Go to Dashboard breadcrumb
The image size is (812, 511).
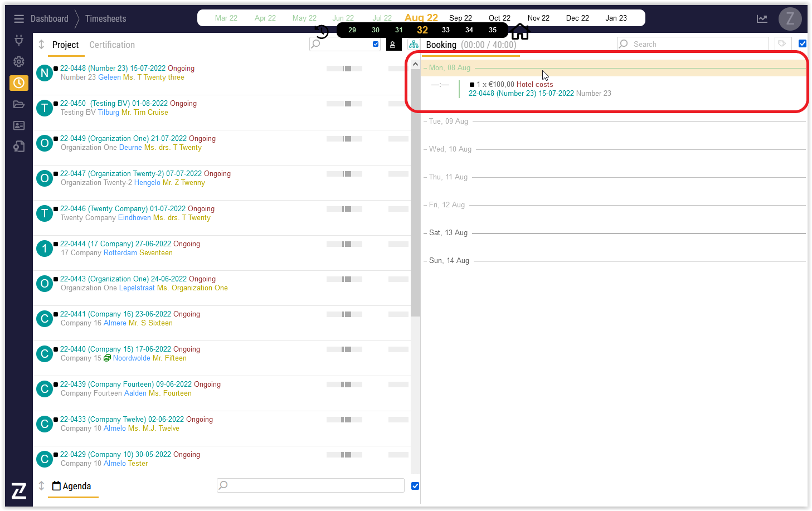[50, 19]
